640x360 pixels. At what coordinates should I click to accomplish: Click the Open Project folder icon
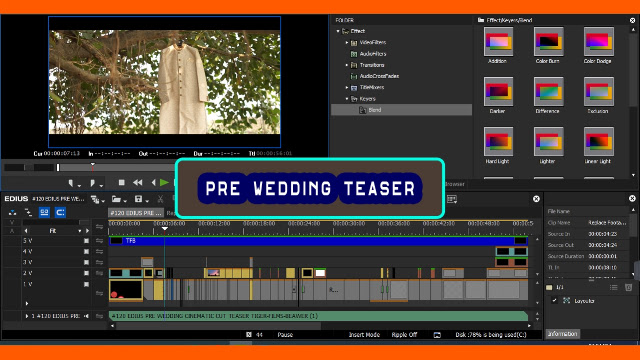[x=116, y=199]
